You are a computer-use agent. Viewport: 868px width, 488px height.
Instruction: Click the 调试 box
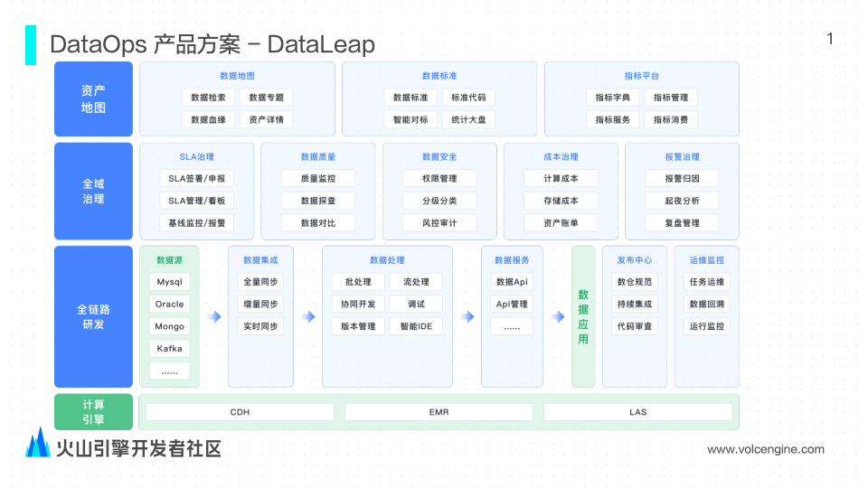coord(416,305)
